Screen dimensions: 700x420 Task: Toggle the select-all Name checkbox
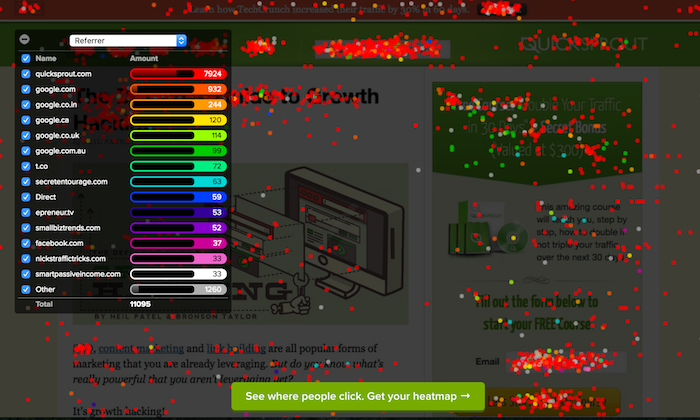pyautogui.click(x=26, y=58)
